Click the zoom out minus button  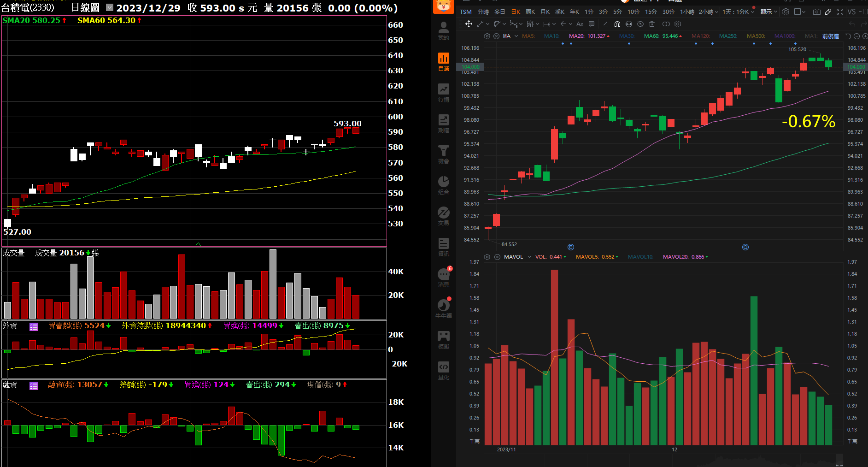[x=857, y=36]
